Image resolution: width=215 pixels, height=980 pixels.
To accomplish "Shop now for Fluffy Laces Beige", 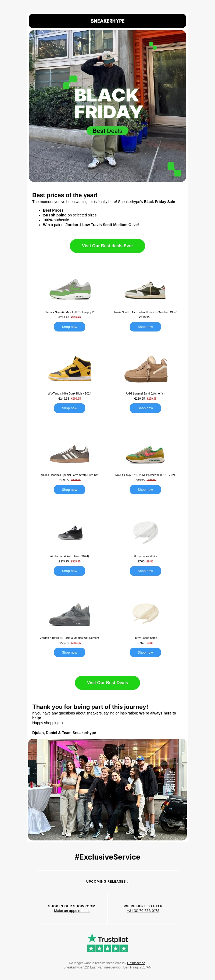I will point(145,653).
